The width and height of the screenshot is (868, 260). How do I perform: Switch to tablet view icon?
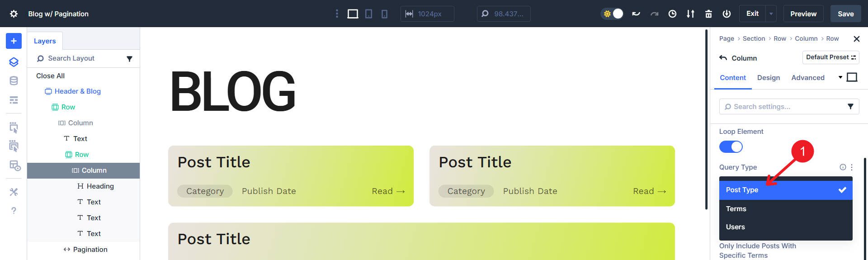tap(369, 14)
